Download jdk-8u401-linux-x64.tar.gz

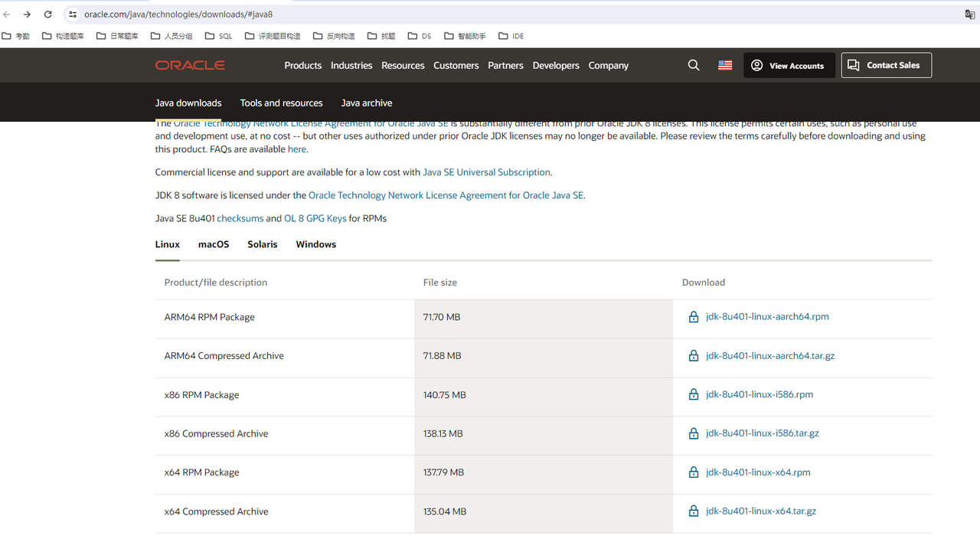(x=761, y=511)
